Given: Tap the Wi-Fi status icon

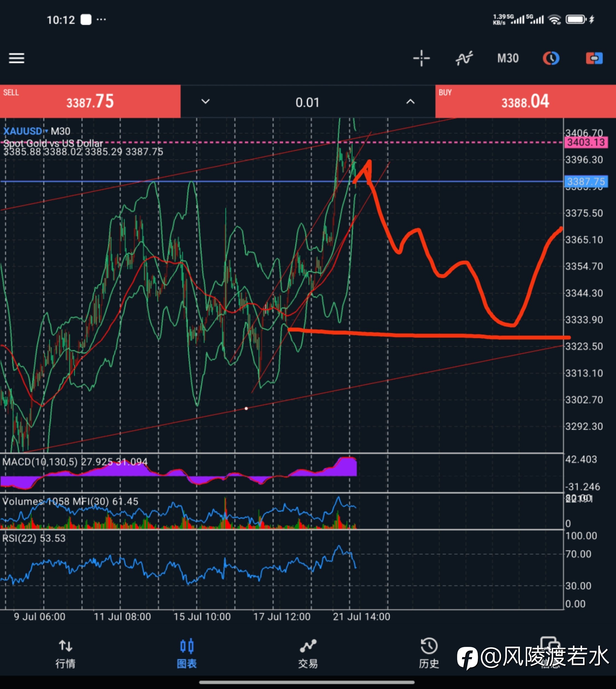Looking at the screenshot, I should (554, 20).
